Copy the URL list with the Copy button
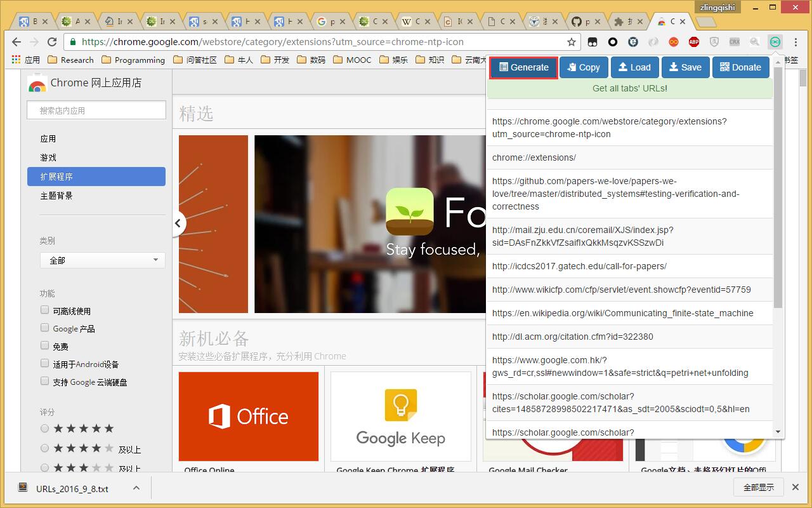The image size is (812, 508). click(x=584, y=67)
